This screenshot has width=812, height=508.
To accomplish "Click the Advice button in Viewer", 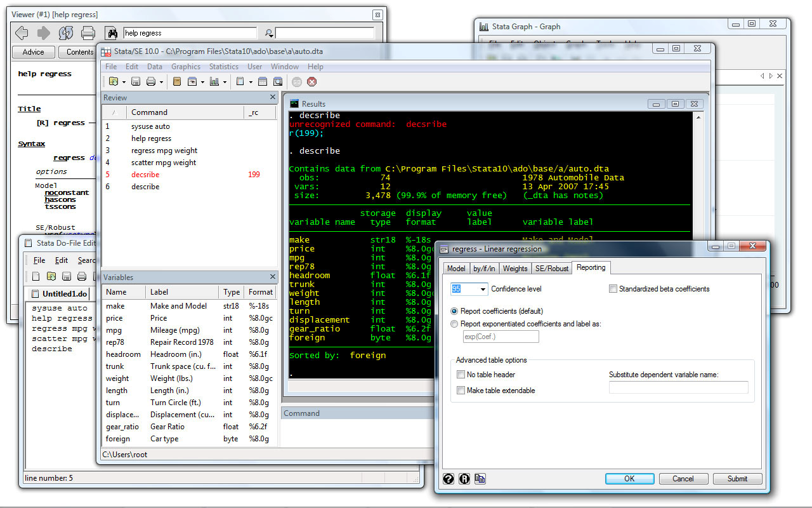I will point(33,52).
